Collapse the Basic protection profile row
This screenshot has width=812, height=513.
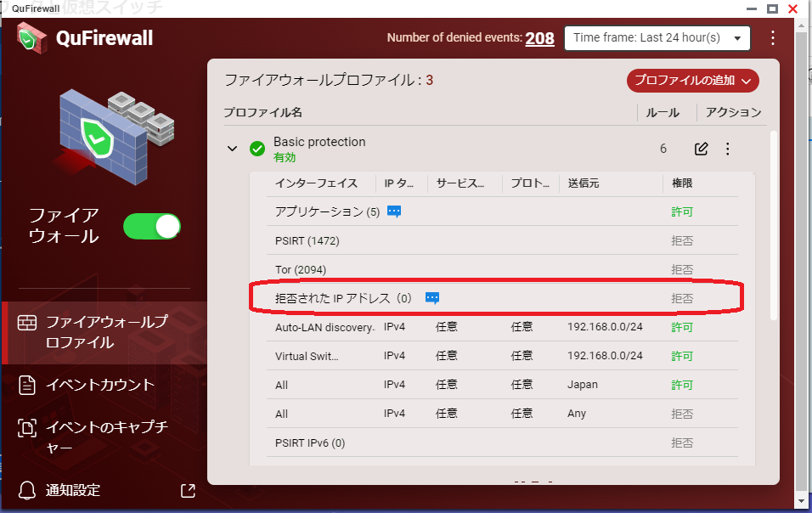[232, 149]
